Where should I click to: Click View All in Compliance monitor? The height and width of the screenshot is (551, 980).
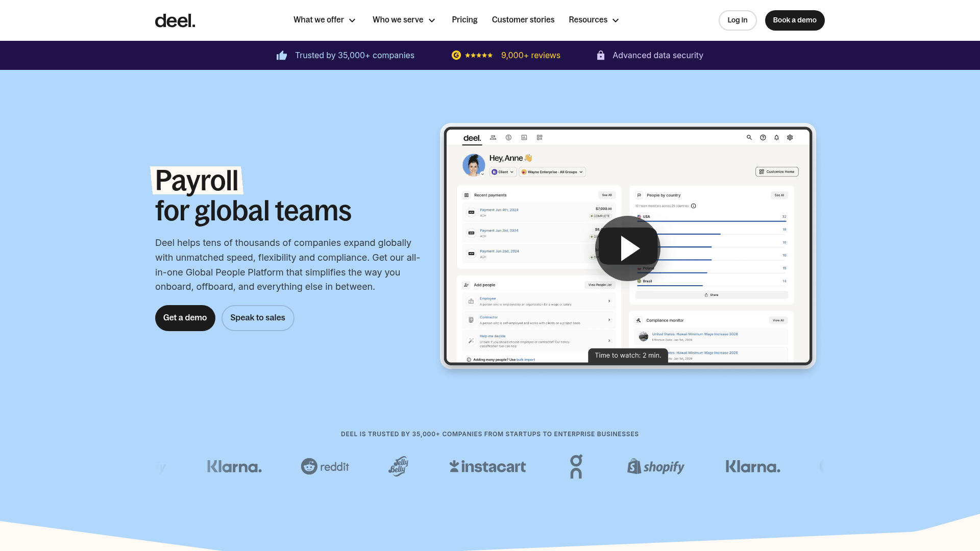tap(778, 320)
